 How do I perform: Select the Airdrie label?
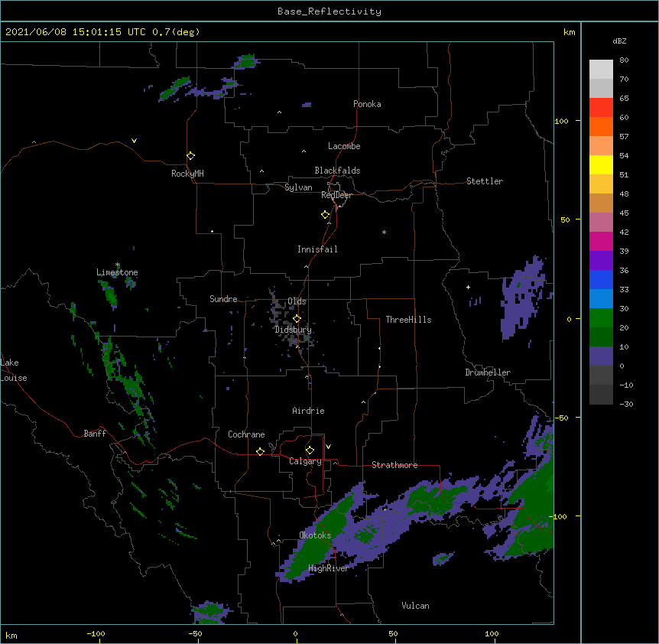point(309,411)
